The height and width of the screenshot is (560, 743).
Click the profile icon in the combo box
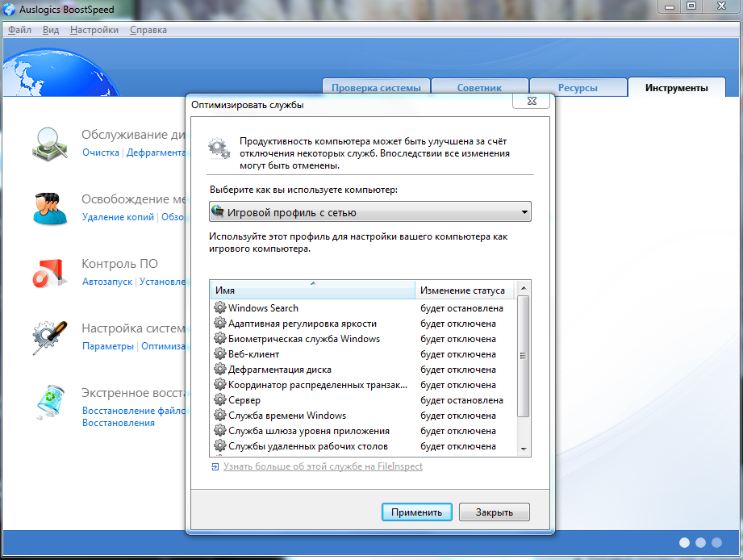(x=218, y=211)
